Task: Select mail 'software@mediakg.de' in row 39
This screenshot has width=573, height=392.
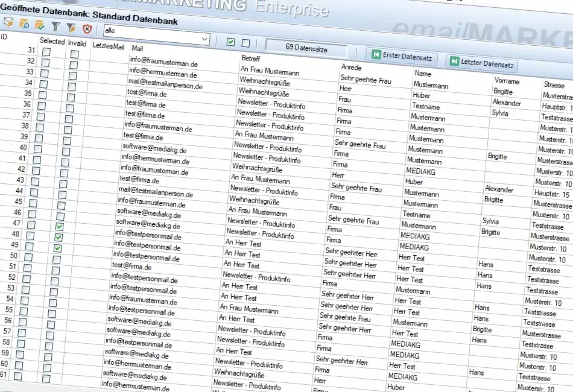Action: click(x=154, y=148)
